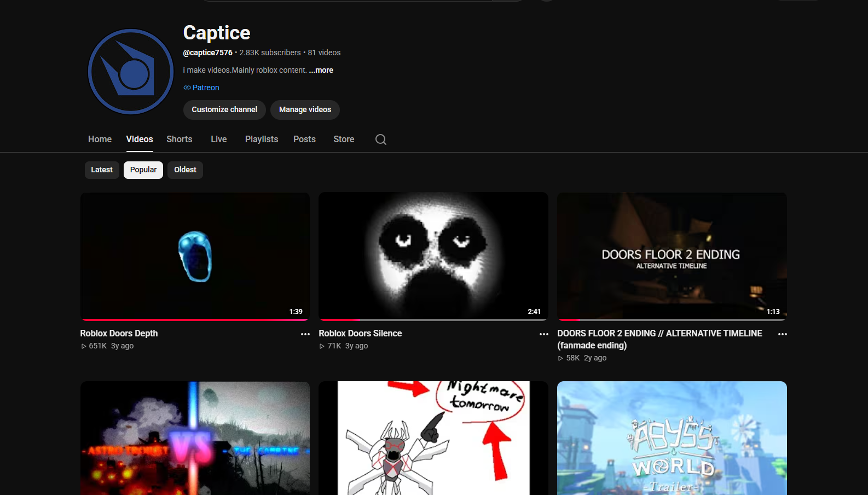
Task: Open the channel search magnifier icon
Action: [x=381, y=139]
